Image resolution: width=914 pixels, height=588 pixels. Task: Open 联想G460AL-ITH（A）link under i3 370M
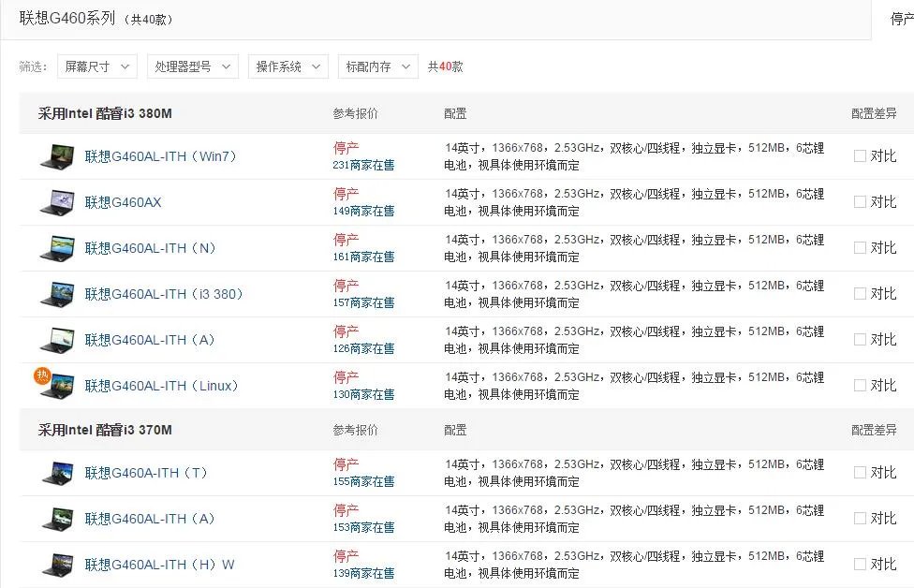pos(150,519)
